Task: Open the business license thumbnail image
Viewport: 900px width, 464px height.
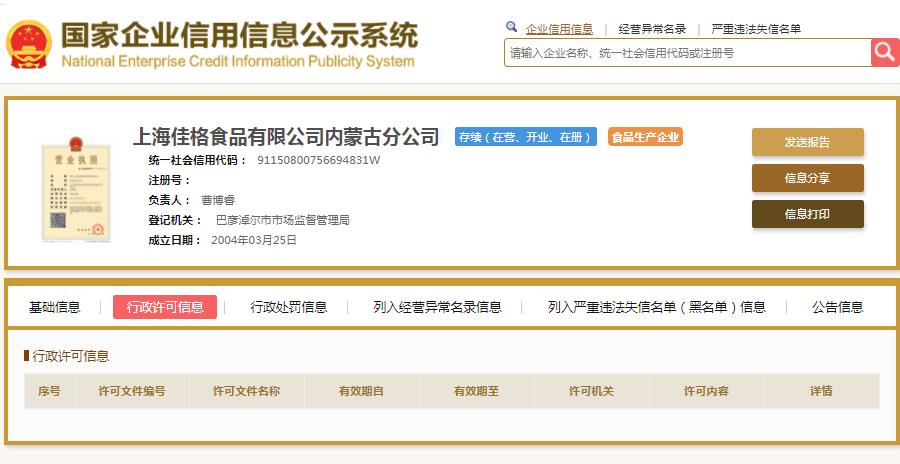Action: point(77,190)
